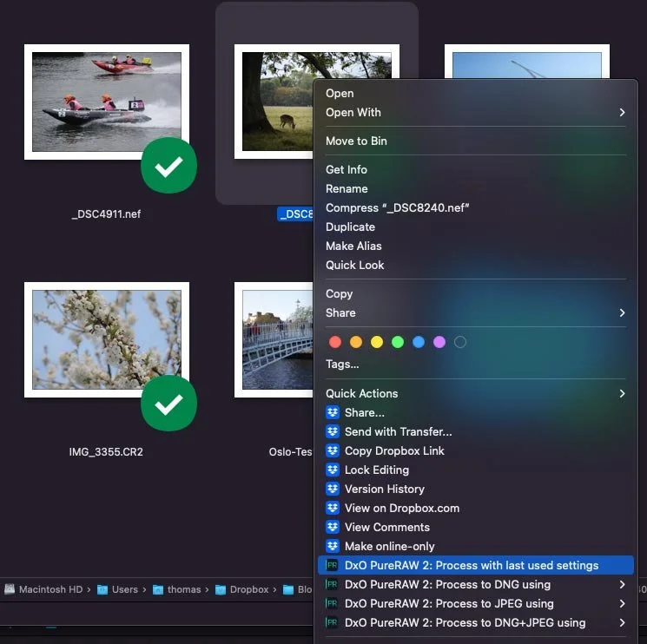
Task: Select the cherry blossom photo thumbnail
Action: coord(107,339)
